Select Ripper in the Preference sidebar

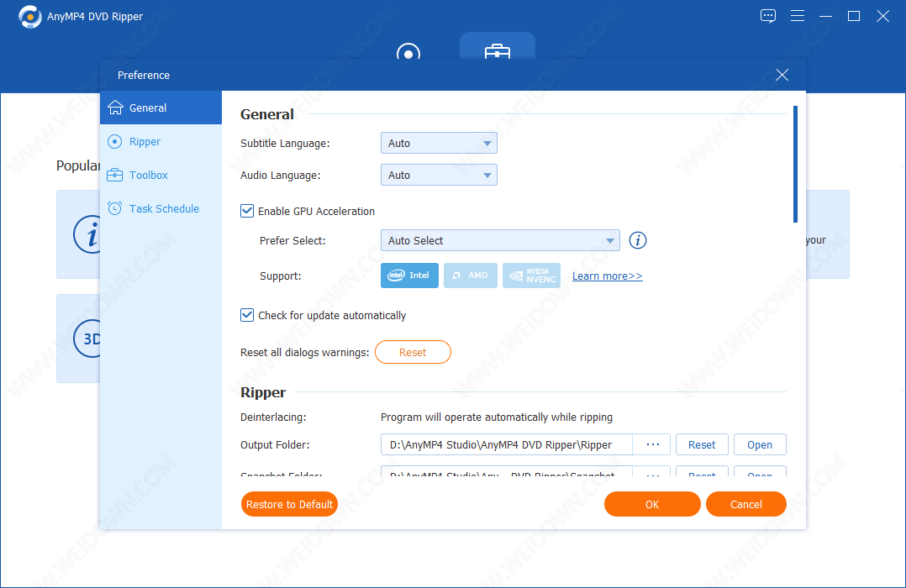pyautogui.click(x=161, y=141)
